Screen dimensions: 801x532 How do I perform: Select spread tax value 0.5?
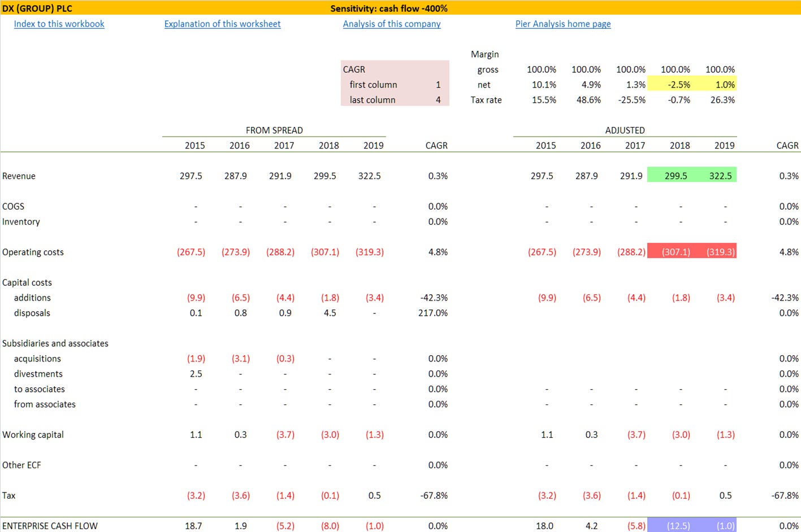pos(374,496)
